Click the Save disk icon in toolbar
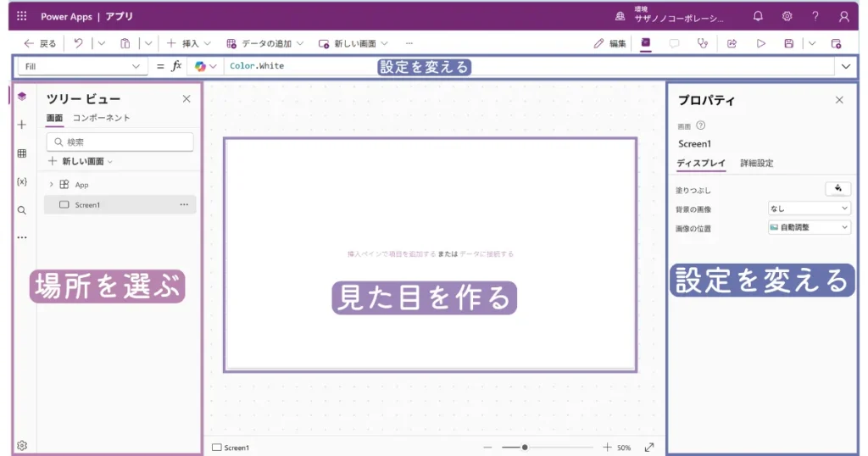This screenshot has width=868, height=456. click(788, 43)
